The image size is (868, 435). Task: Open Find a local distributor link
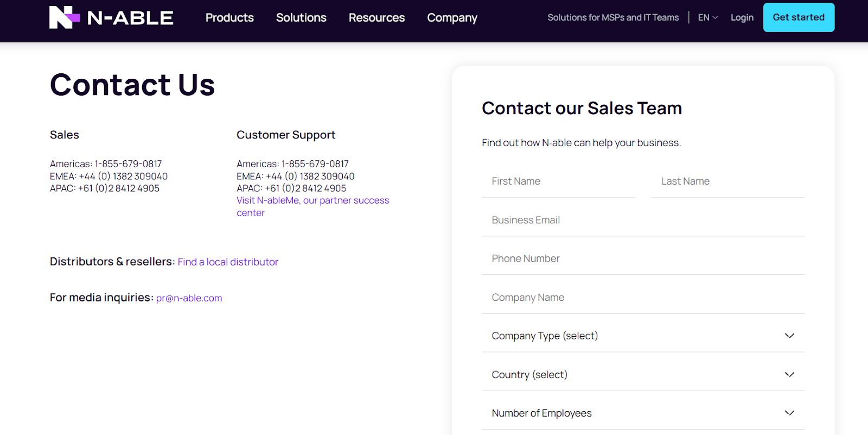tap(228, 262)
